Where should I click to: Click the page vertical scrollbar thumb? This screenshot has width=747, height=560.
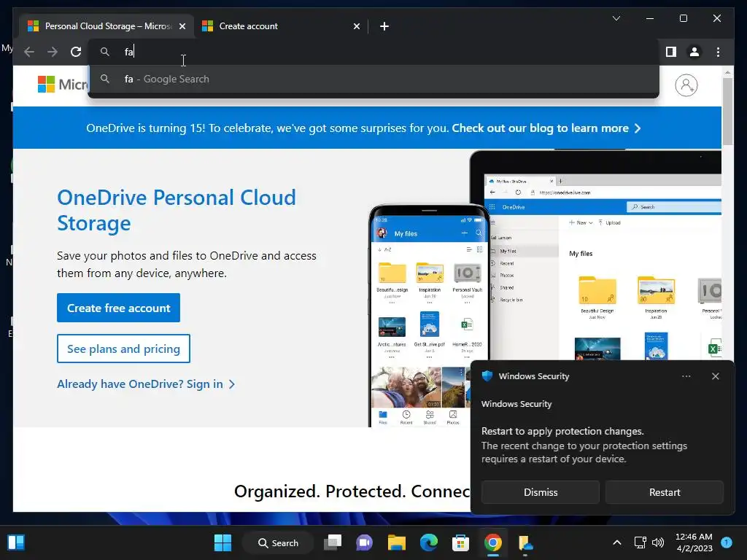[727, 112]
